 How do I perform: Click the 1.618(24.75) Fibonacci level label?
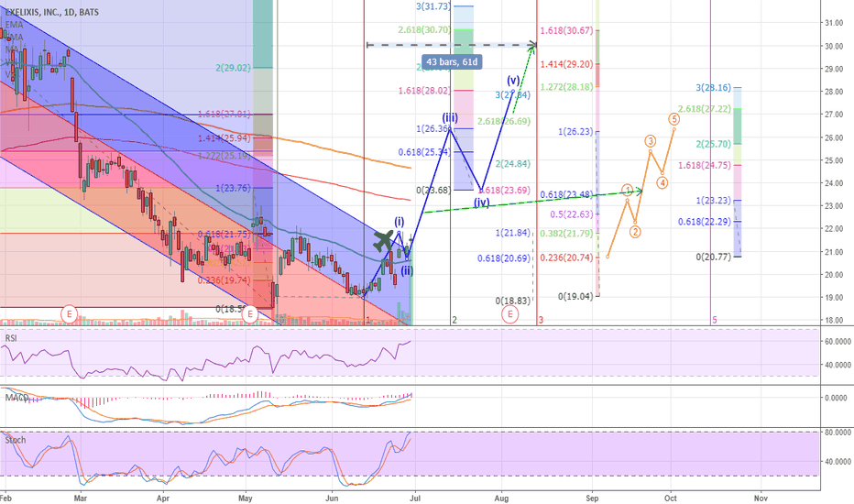(705, 165)
